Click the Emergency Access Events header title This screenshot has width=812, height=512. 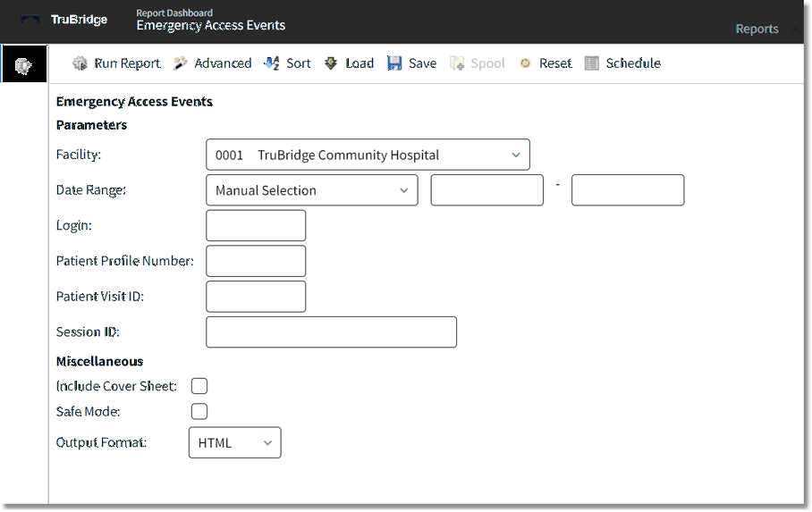[211, 25]
